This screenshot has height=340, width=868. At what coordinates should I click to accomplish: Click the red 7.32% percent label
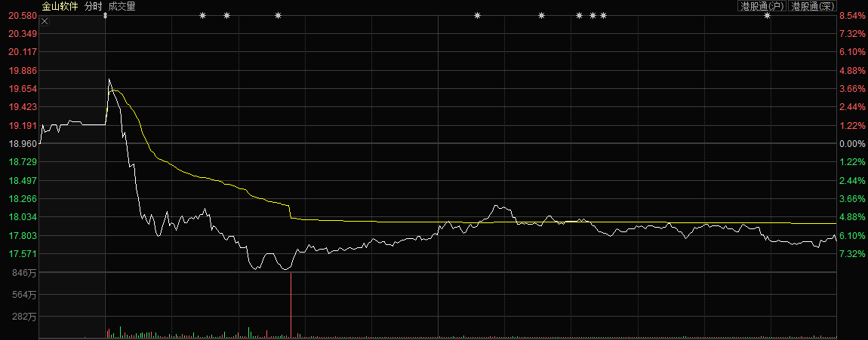(852, 34)
